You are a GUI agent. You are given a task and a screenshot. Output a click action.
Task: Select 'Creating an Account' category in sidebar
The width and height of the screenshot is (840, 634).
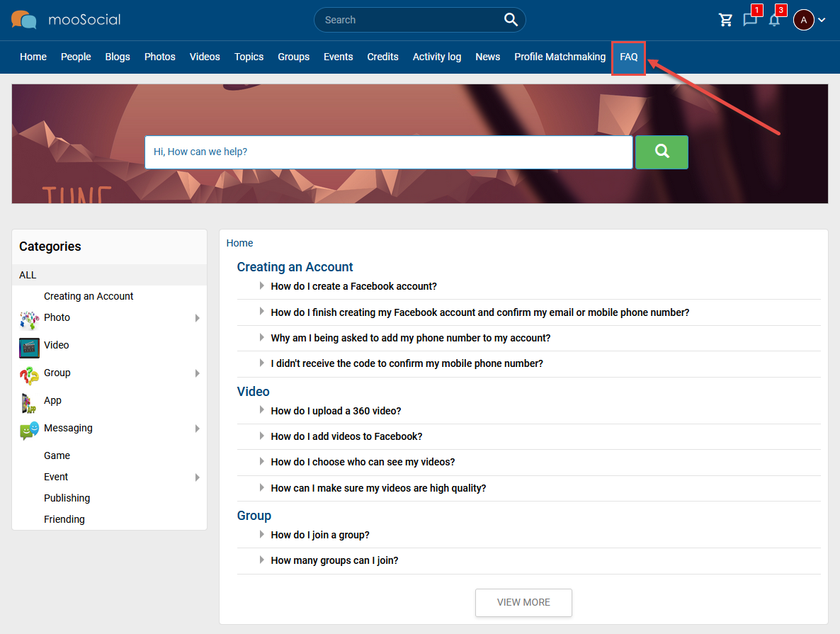pos(89,296)
